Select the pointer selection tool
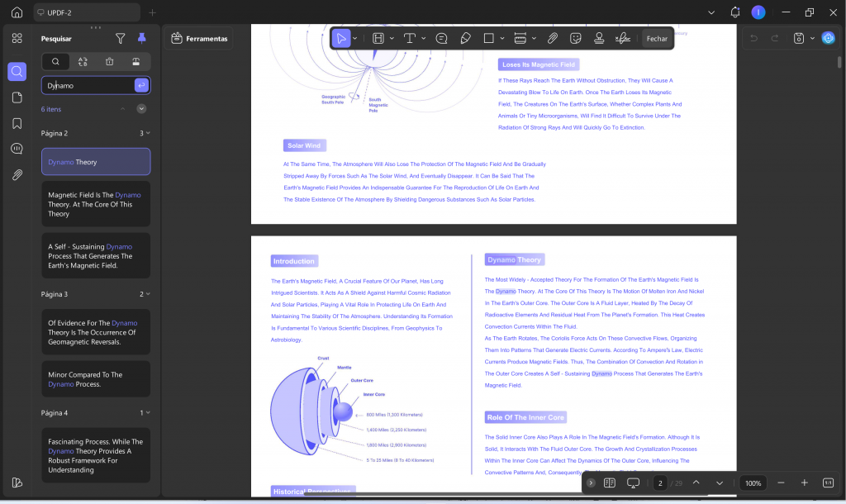 [x=341, y=38]
